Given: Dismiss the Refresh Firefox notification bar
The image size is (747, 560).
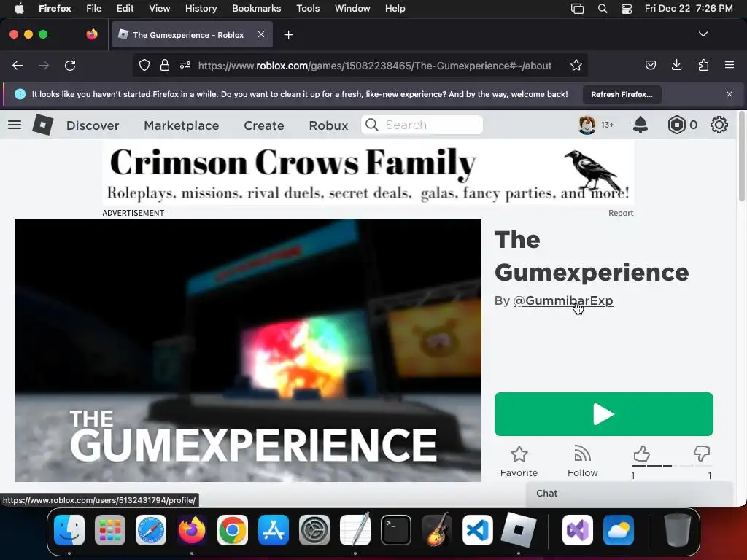Looking at the screenshot, I should pyautogui.click(x=729, y=94).
